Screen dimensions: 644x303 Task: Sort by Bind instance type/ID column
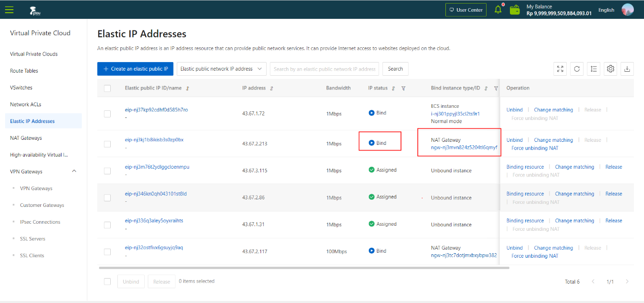486,88
